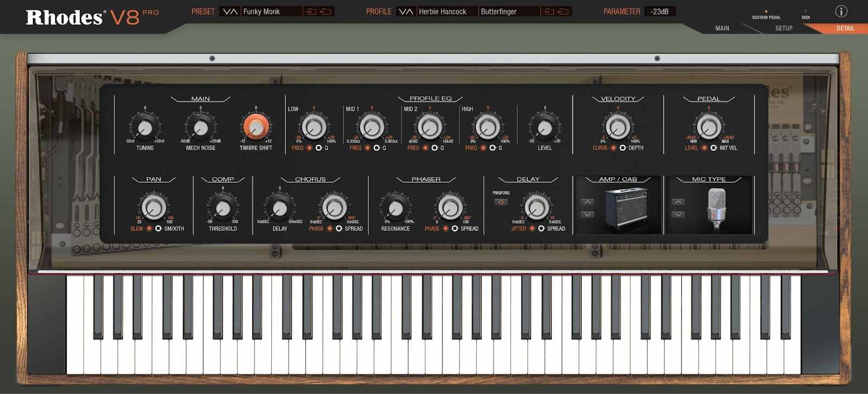This screenshot has width=868, height=394.
Task: Open the Funky Monk preset dropdown
Action: click(271, 11)
